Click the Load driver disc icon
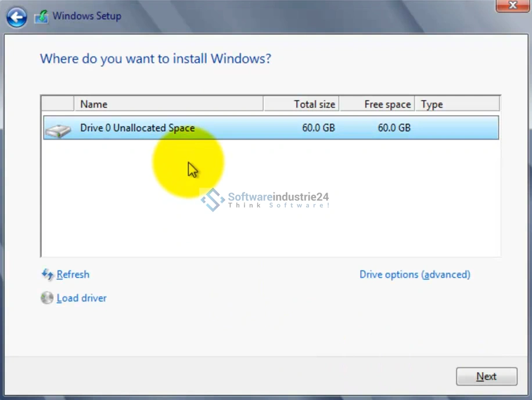Viewport: 532px width, 400px height. 47,298
